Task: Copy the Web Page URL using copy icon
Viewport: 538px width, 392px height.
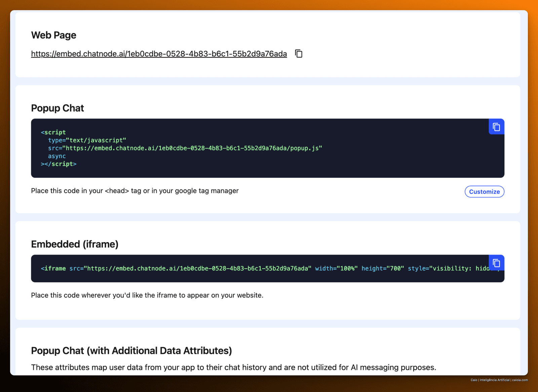Action: [x=299, y=54]
